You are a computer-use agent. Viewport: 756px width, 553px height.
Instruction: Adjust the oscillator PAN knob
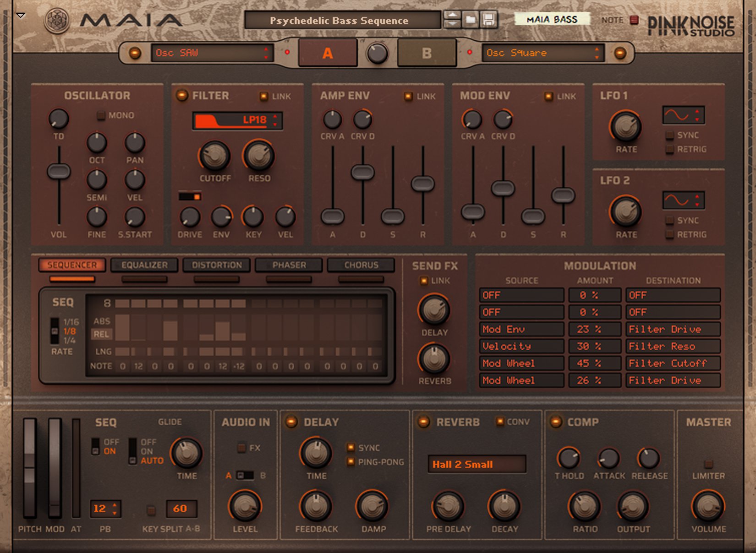135,143
